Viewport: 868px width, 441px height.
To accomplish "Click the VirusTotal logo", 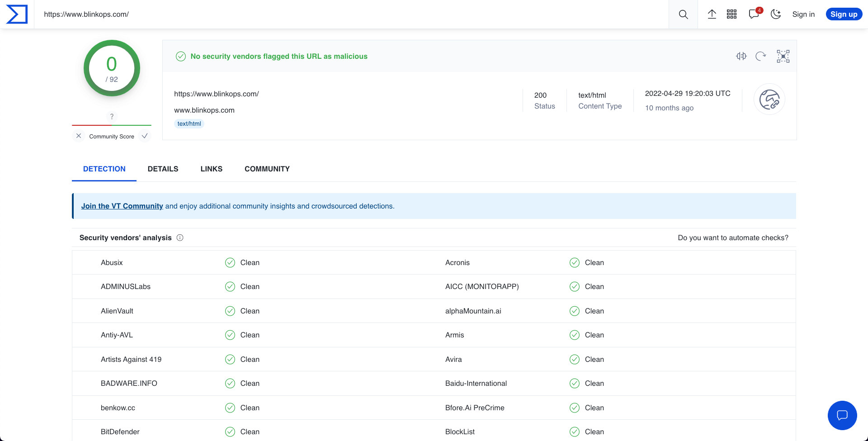I will coord(16,14).
